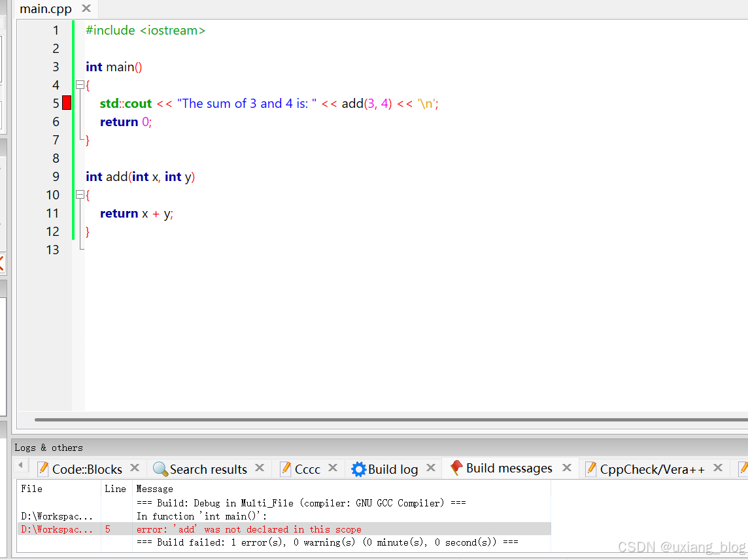
Task: Click the red error marker on line 5
Action: coord(67,103)
